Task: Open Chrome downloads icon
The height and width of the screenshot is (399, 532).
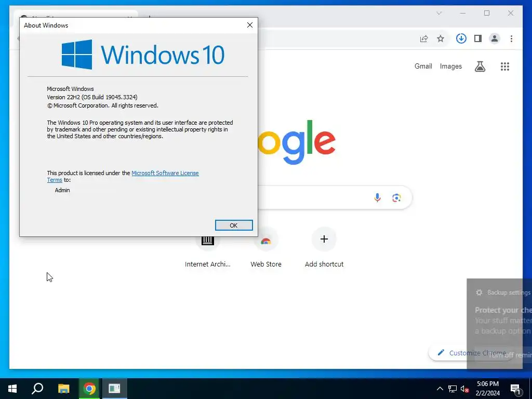Action: (x=461, y=38)
